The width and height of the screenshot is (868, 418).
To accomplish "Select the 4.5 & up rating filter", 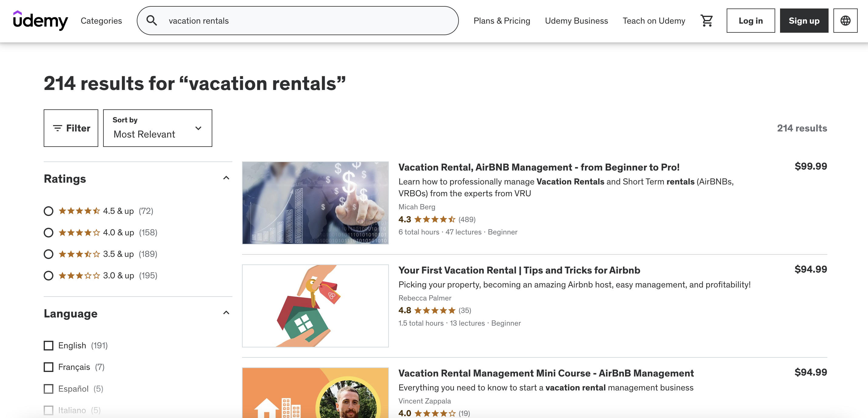I will 49,211.
